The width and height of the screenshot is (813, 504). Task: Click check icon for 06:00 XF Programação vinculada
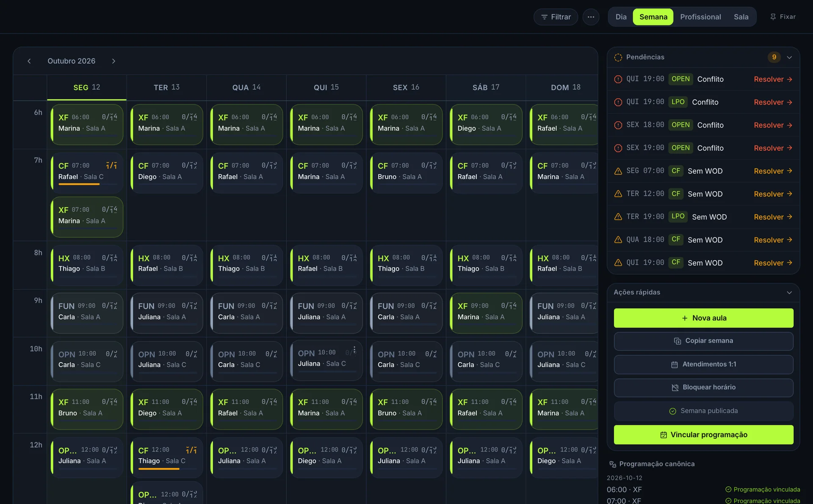click(x=728, y=489)
